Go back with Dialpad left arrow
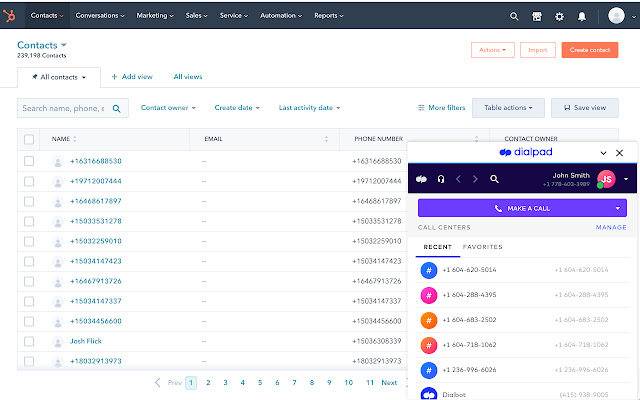The image size is (640, 400). [458, 180]
